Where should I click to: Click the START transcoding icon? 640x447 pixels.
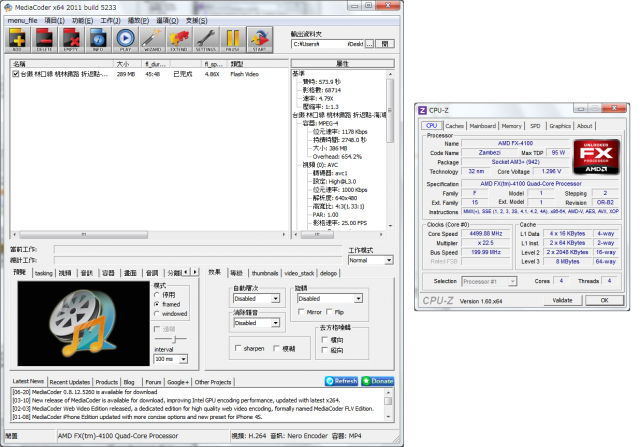pyautogui.click(x=260, y=40)
